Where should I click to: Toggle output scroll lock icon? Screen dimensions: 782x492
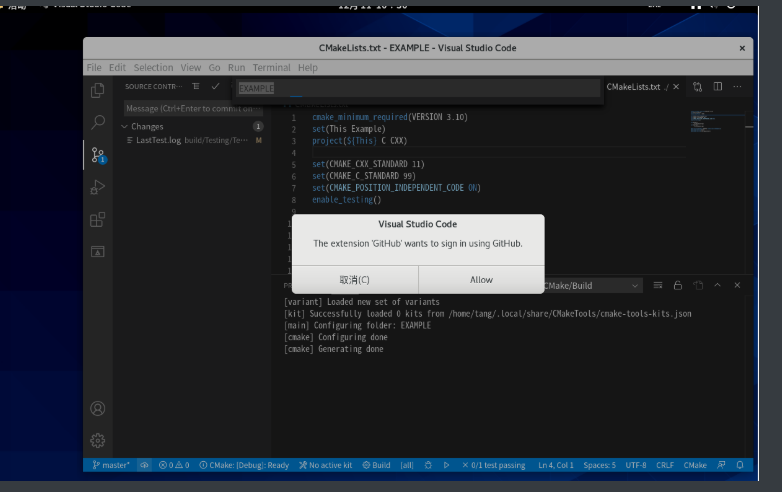(678, 285)
